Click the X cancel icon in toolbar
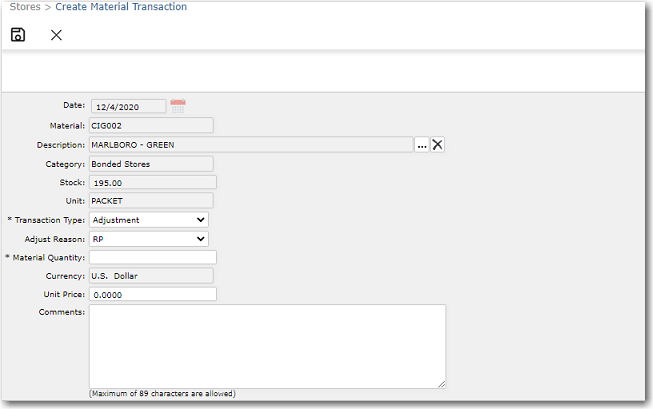 click(56, 35)
